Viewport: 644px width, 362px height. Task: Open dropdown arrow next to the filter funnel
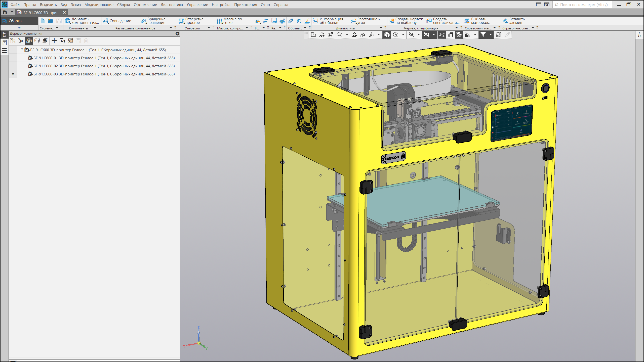tap(491, 35)
